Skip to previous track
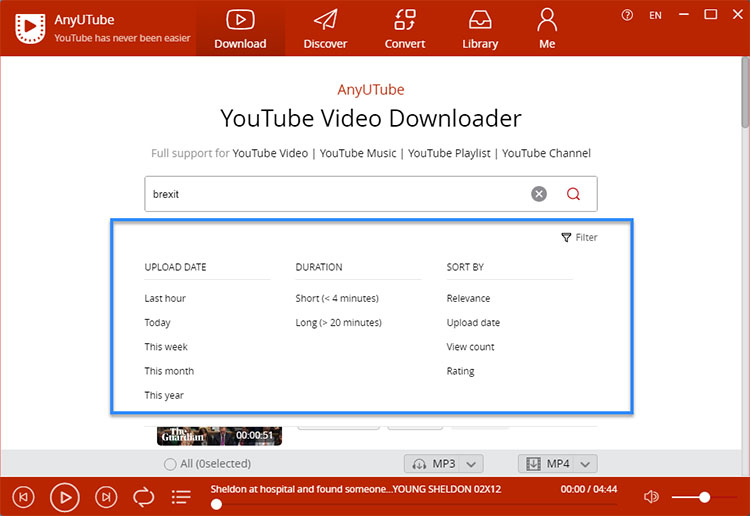This screenshot has width=750, height=516. [23, 497]
